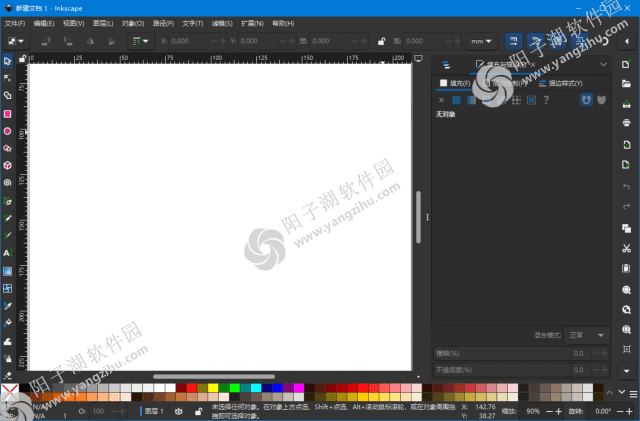Viewport: 640px width, 421px height.
Task: Open the 混合模式 正常 dropdown
Action: point(587,335)
